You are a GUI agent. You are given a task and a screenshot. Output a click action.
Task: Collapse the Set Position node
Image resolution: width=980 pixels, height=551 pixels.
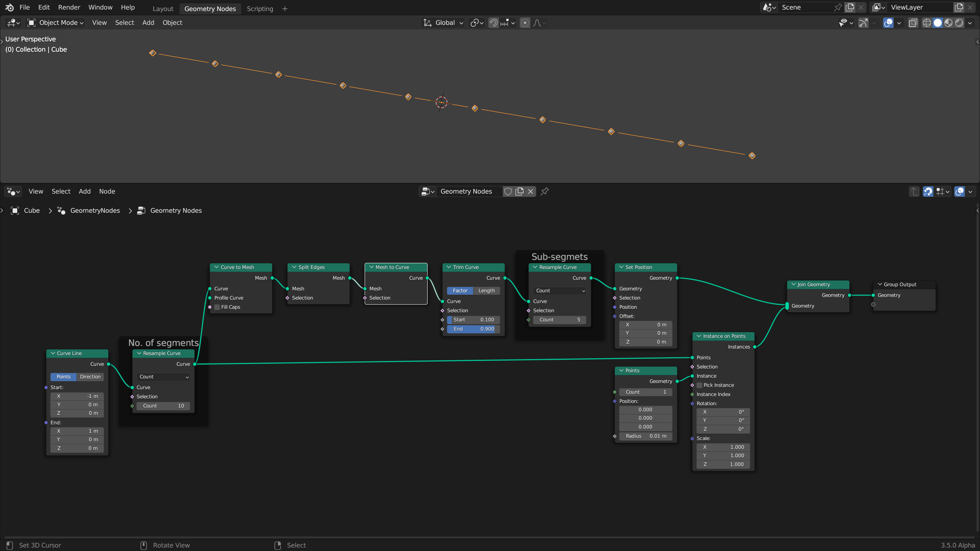[621, 267]
